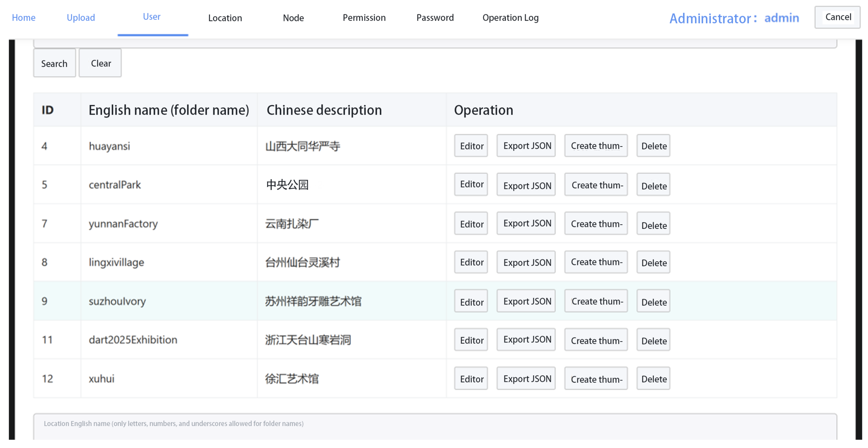Go to the Location tab

pyautogui.click(x=225, y=18)
